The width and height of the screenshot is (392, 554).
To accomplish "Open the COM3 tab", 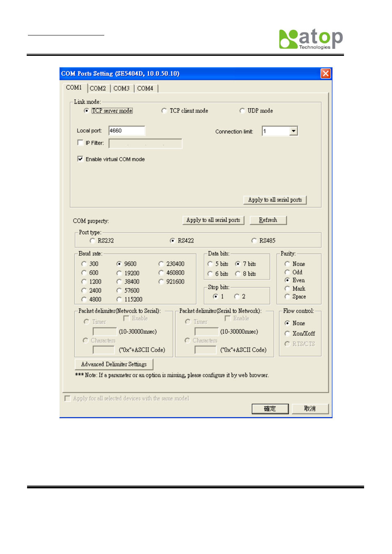I will 121,88.
